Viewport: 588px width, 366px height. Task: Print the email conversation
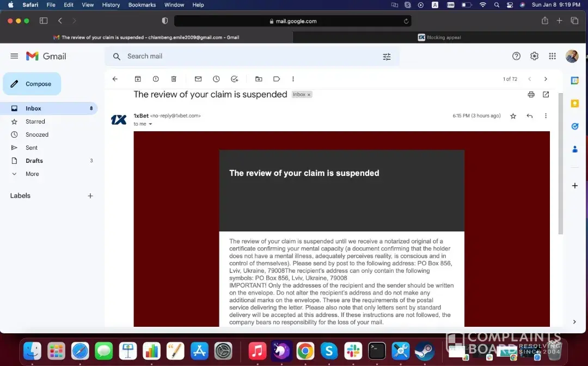pos(531,94)
